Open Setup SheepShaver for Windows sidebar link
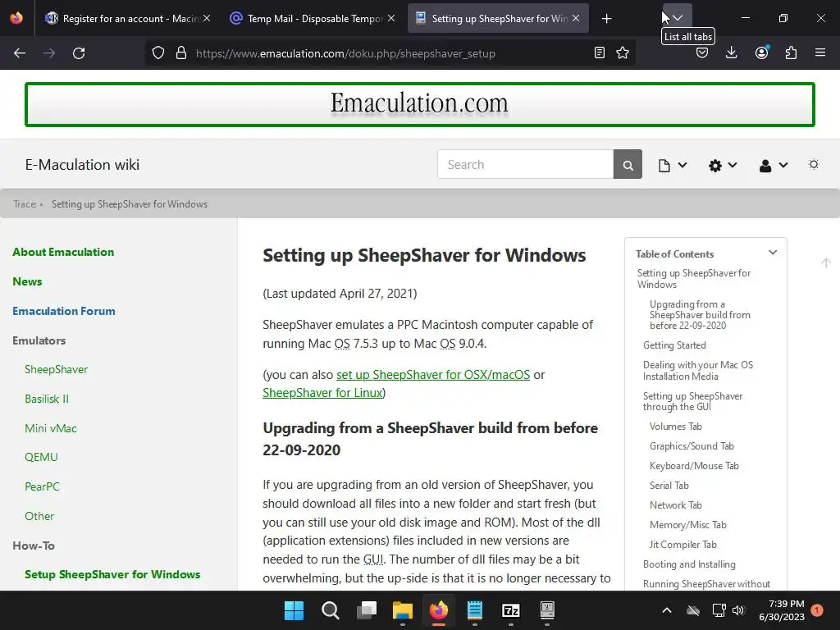Screen dimensions: 840x630 (x=112, y=574)
